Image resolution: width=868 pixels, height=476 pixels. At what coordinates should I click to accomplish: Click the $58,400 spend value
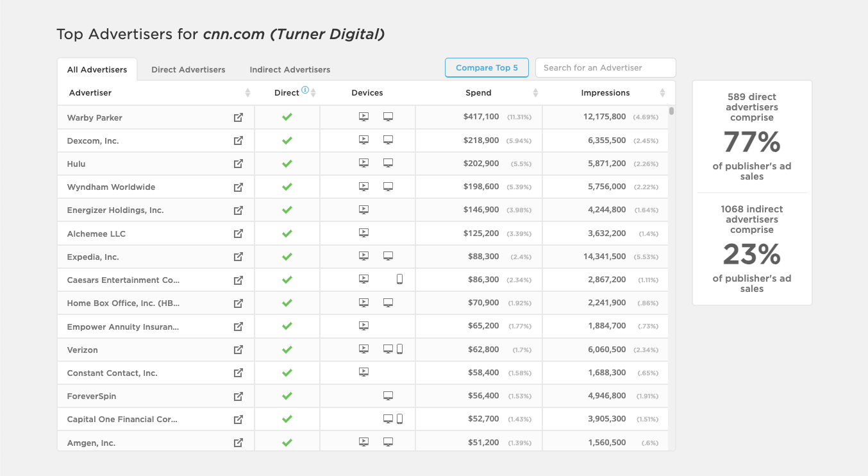[483, 373]
